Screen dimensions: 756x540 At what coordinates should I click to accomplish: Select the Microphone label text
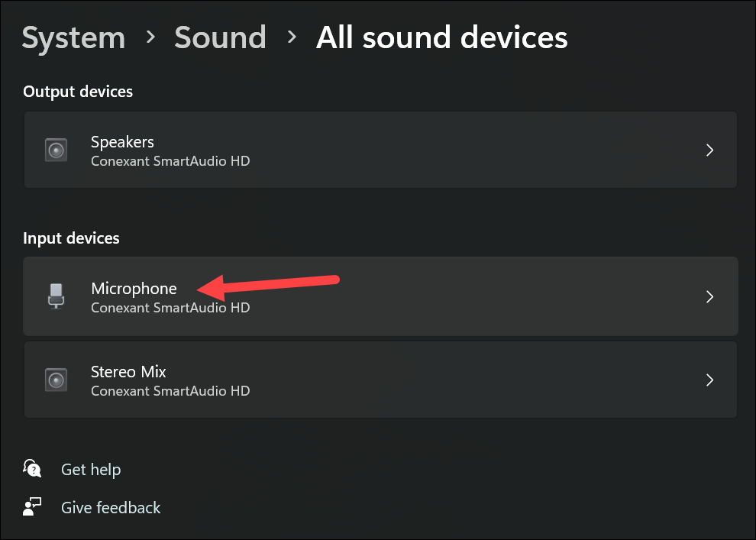(x=134, y=288)
